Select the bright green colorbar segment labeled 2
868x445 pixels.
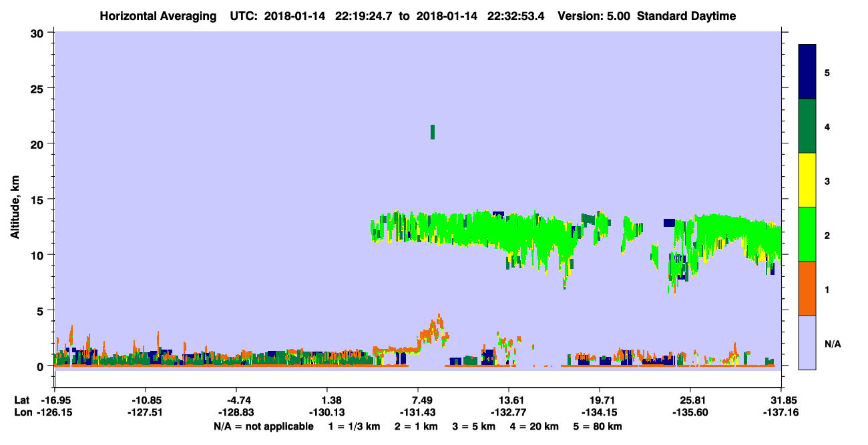coord(807,234)
